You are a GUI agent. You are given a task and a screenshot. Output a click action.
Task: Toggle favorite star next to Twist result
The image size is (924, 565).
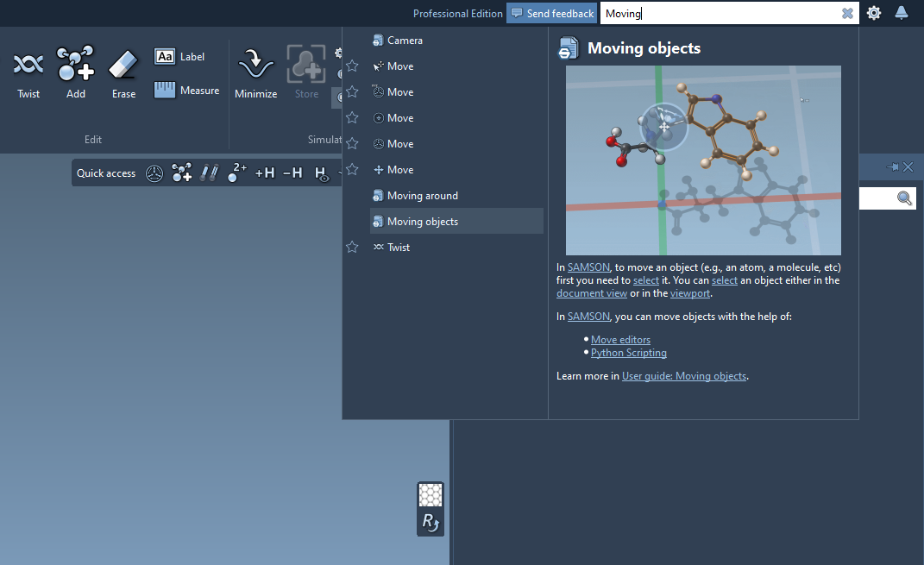352,248
